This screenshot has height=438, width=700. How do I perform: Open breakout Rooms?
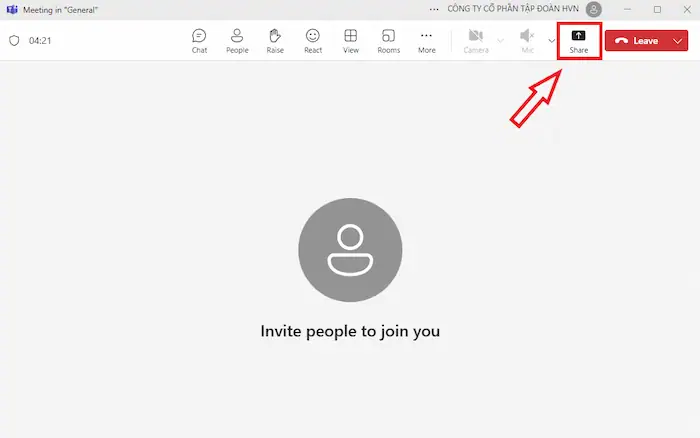pyautogui.click(x=388, y=40)
